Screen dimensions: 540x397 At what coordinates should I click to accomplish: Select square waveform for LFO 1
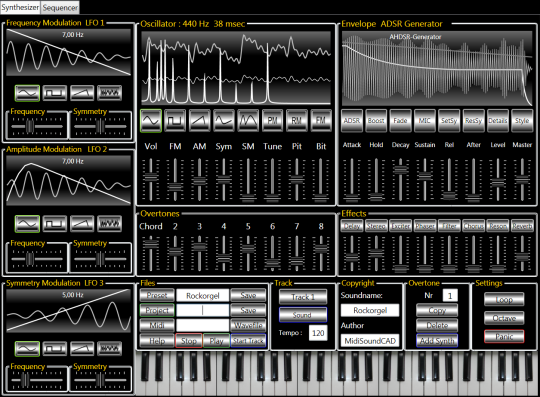[55, 93]
